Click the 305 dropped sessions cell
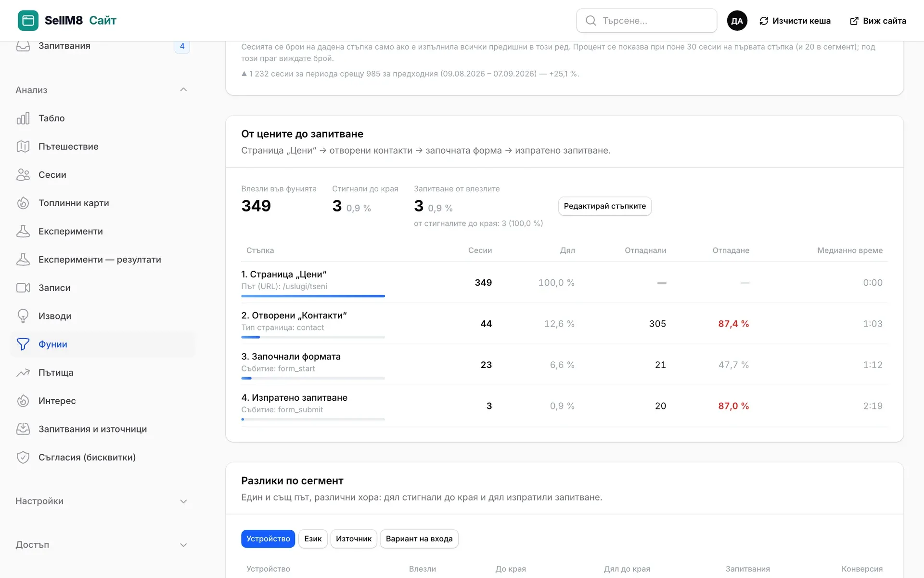 (x=657, y=324)
